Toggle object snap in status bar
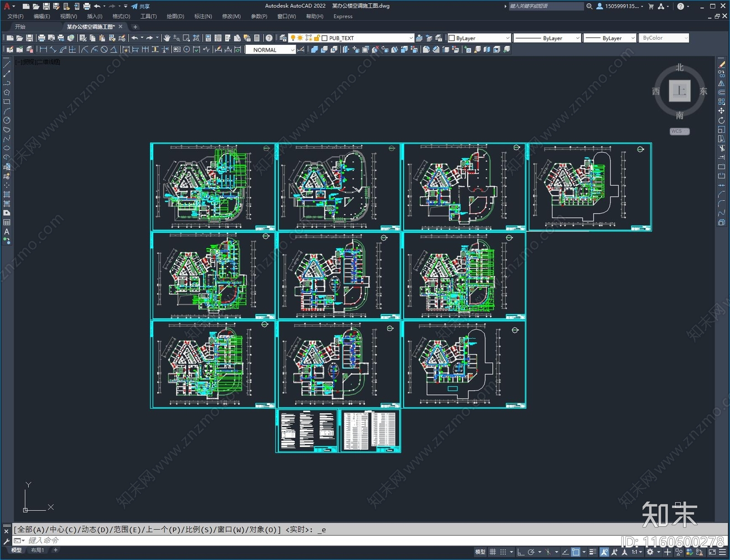 (x=576, y=552)
